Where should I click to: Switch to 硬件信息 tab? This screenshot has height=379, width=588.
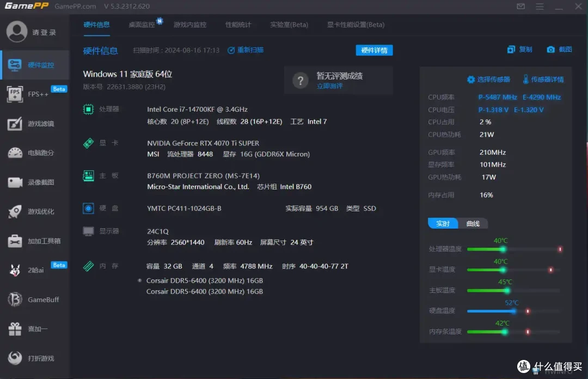pyautogui.click(x=96, y=25)
